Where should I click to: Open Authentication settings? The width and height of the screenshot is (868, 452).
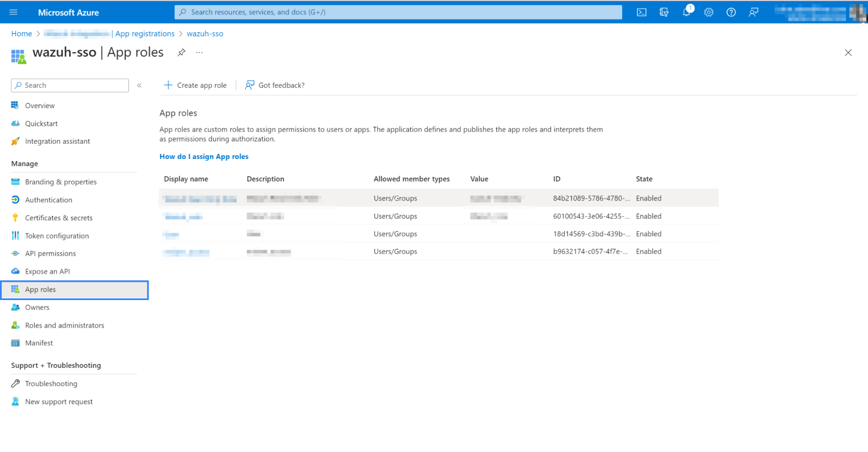click(49, 200)
